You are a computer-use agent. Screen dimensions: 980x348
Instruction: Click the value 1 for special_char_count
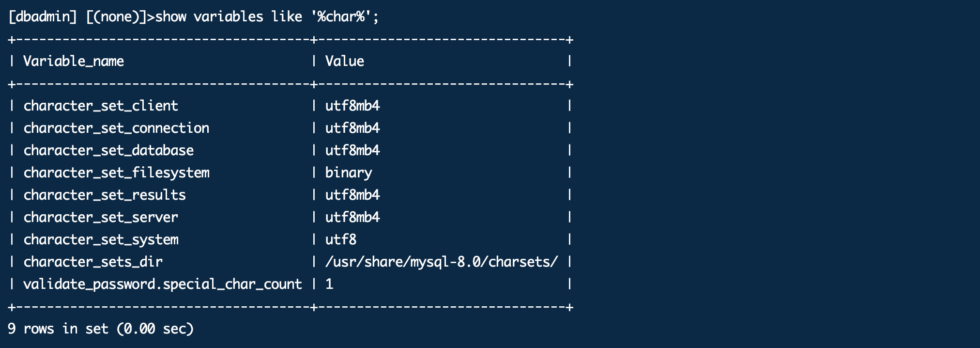(329, 284)
